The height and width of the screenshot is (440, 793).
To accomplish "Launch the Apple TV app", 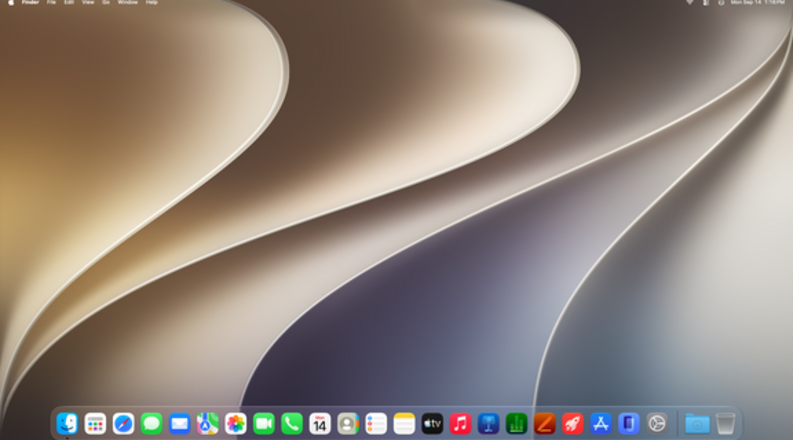I will (x=432, y=423).
